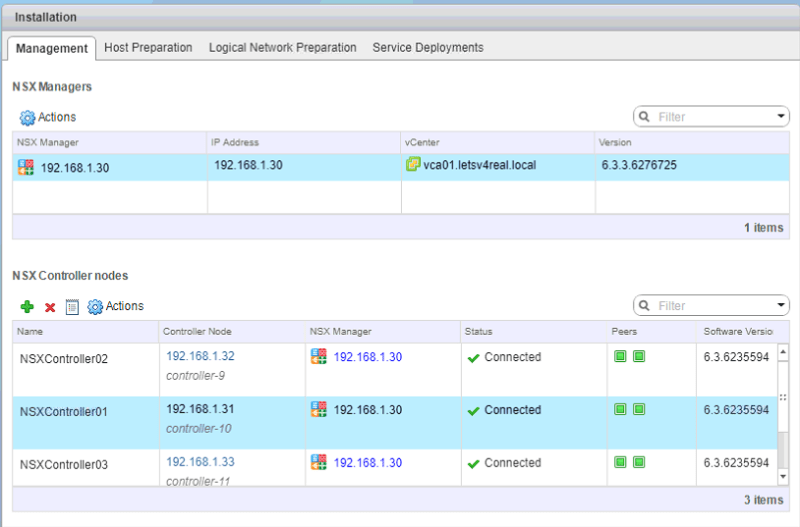
Task: Click the red X delete controller icon
Action: (50, 307)
